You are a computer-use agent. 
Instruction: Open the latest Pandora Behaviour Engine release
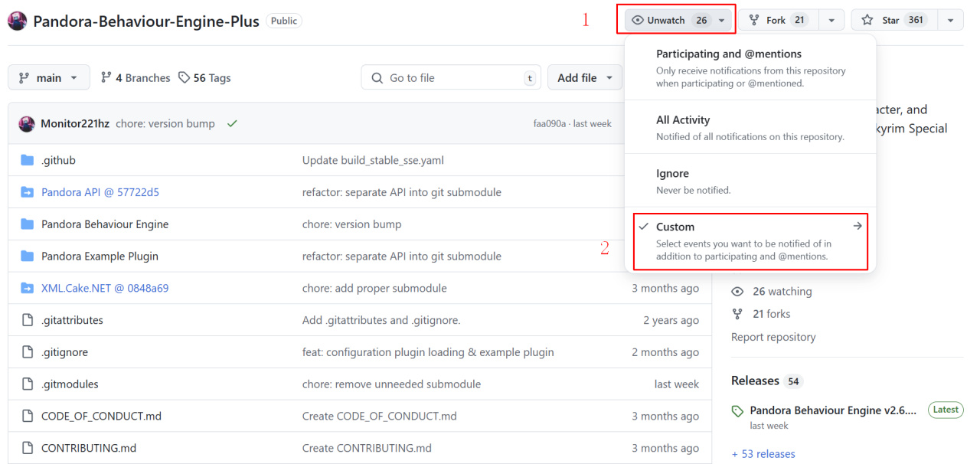pos(833,410)
